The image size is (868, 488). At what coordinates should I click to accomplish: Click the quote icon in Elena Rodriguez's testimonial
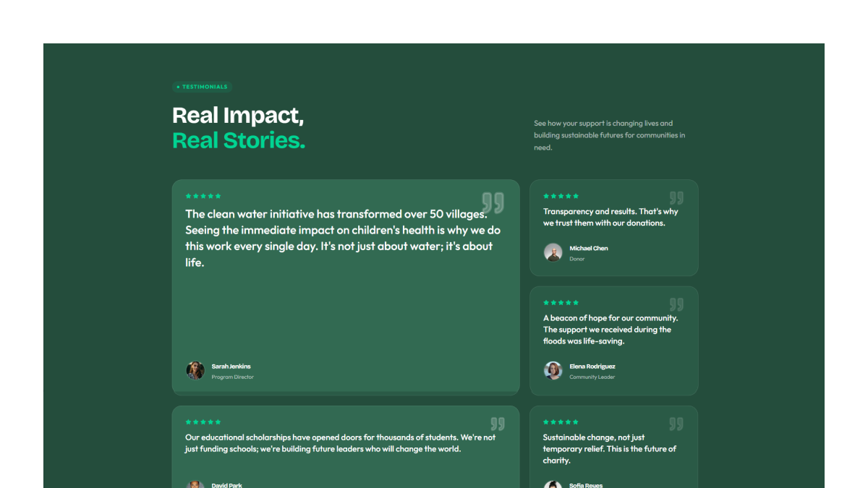point(676,304)
